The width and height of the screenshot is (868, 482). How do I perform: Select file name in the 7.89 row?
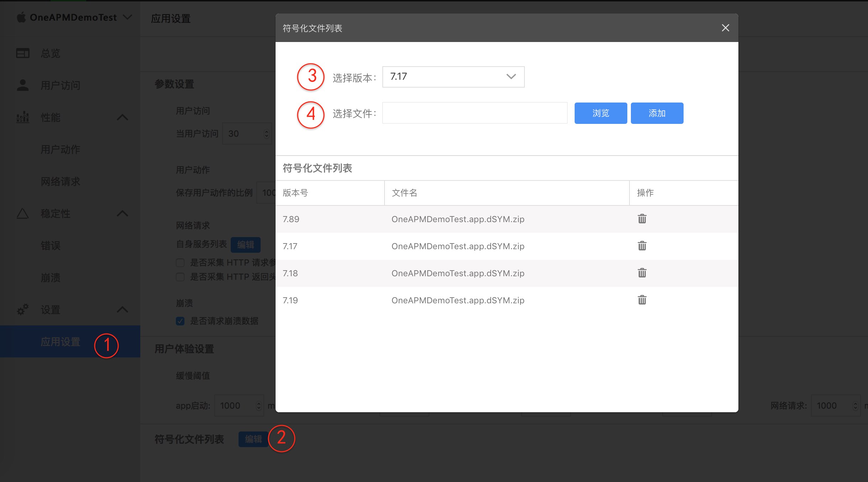coord(458,219)
